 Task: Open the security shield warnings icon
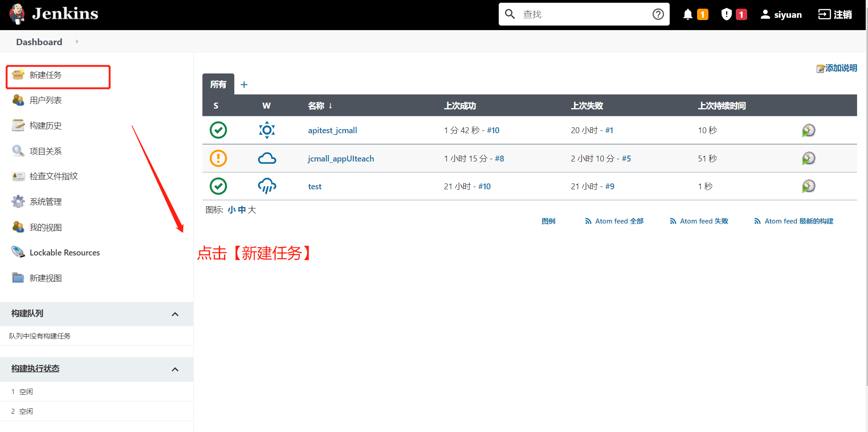tap(726, 15)
